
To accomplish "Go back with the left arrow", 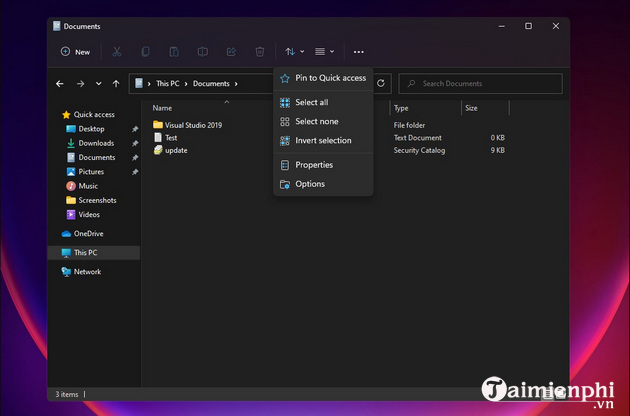I will point(60,84).
